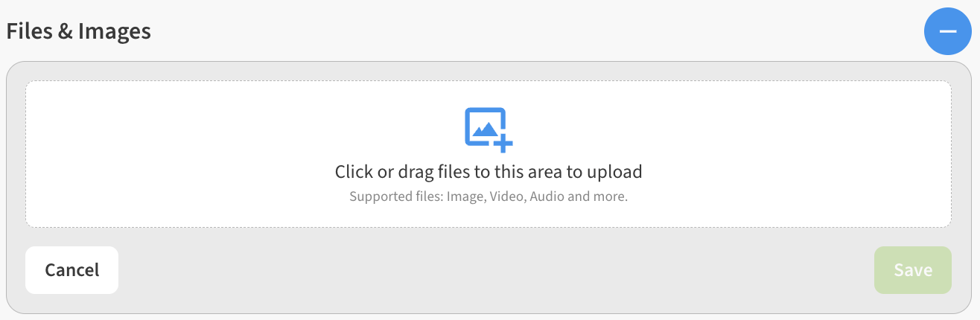The height and width of the screenshot is (320, 980).
Task: Click the image upload icon with plus
Action: [489, 129]
